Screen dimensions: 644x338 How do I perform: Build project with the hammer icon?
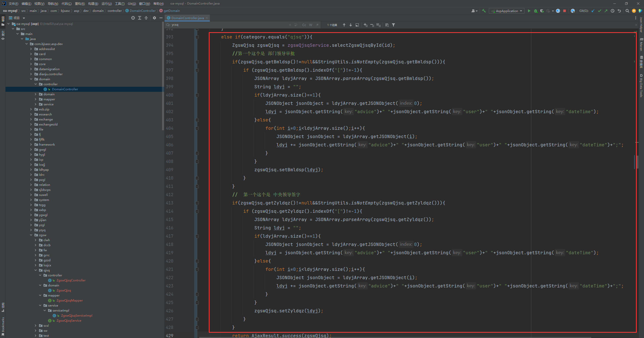pos(484,11)
